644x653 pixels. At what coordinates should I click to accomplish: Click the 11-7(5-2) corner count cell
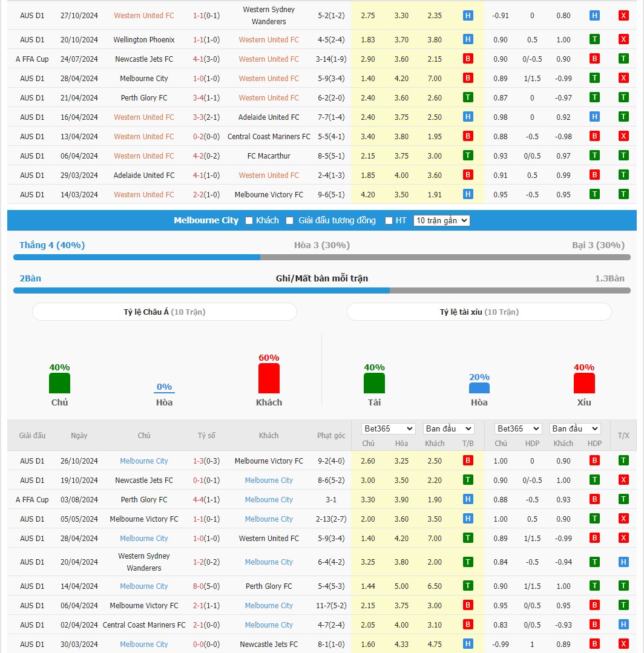[331, 606]
